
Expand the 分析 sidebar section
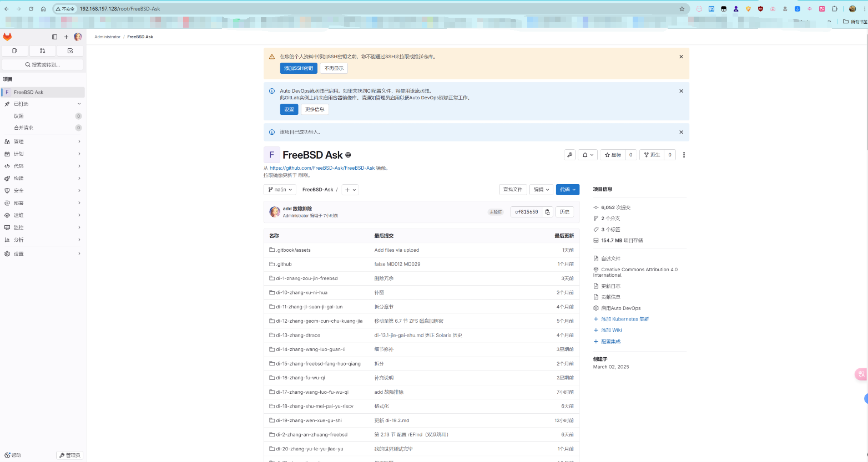click(43, 240)
